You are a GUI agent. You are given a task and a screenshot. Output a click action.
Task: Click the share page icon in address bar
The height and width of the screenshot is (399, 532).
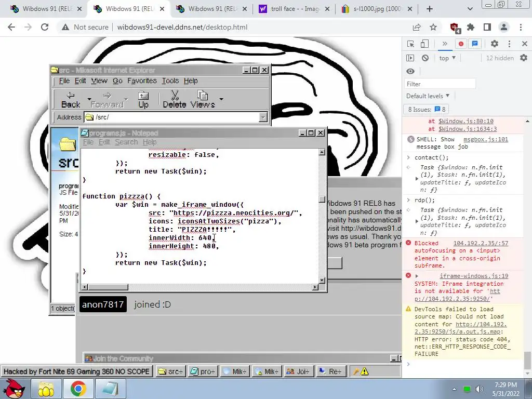[417, 27]
